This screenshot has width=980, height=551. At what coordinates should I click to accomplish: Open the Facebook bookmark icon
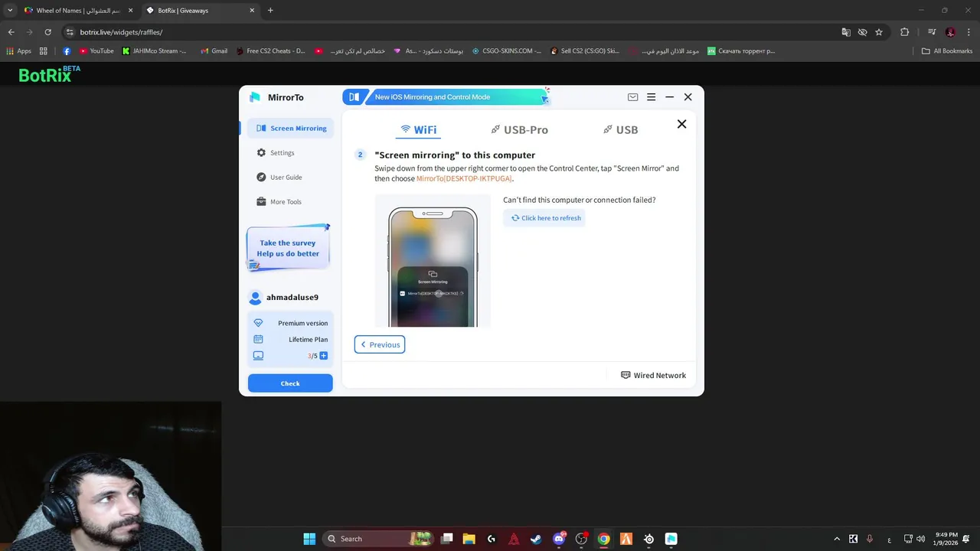[x=67, y=51]
